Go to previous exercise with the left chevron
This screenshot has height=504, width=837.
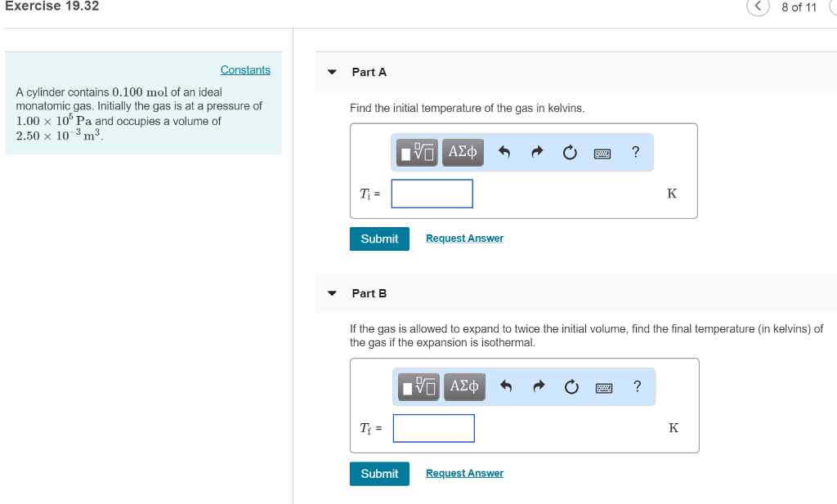pos(757,7)
